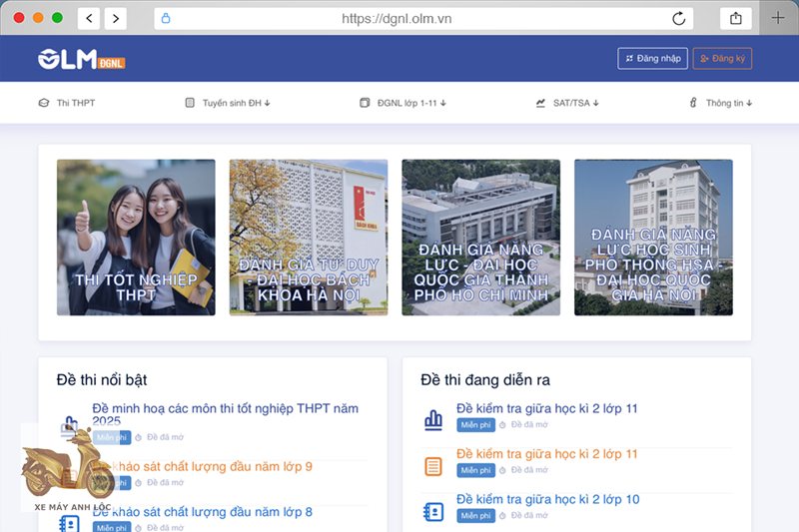Click the book icon beside ĐGNL lớp 1-11
This screenshot has height=532, width=799.
(x=365, y=103)
